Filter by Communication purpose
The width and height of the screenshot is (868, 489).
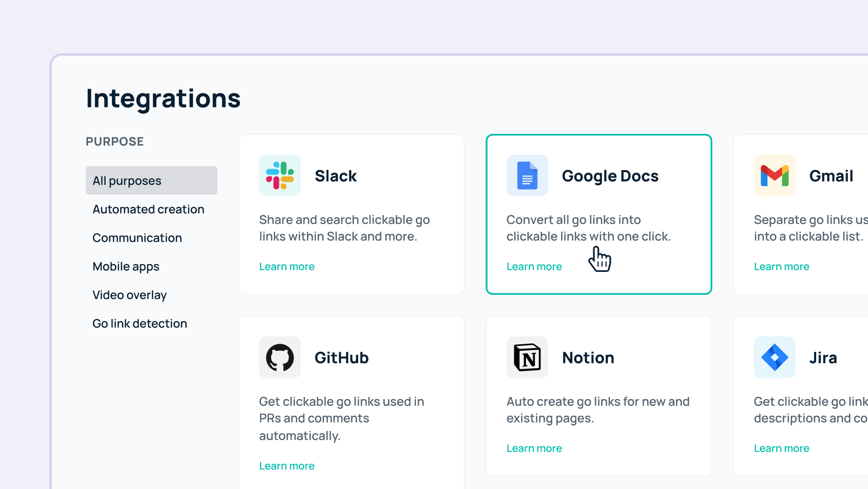coord(137,238)
